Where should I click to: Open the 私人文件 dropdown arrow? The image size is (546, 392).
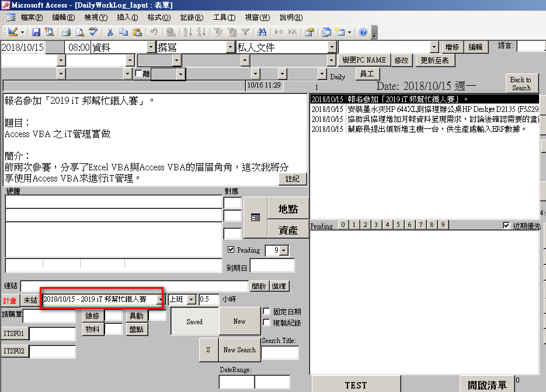pos(332,47)
